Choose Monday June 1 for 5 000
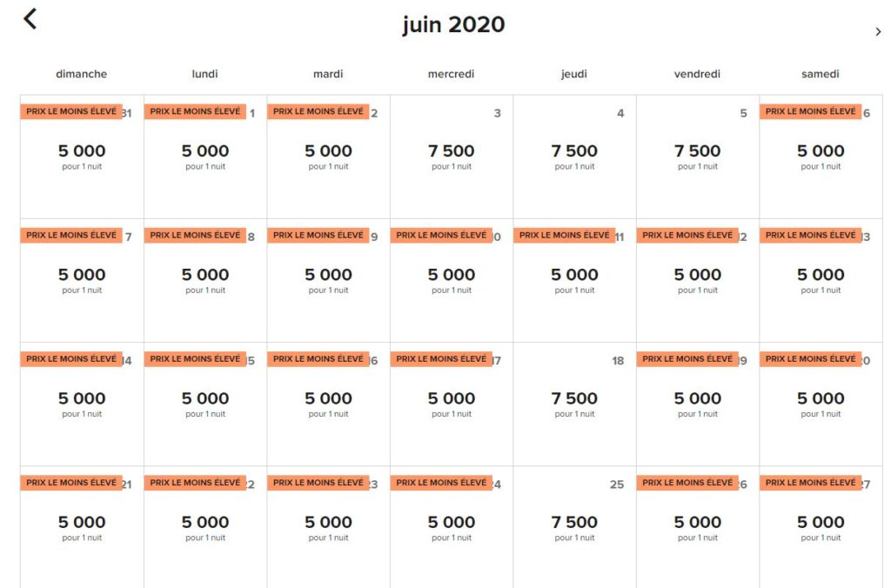The image size is (891, 588). (x=205, y=157)
